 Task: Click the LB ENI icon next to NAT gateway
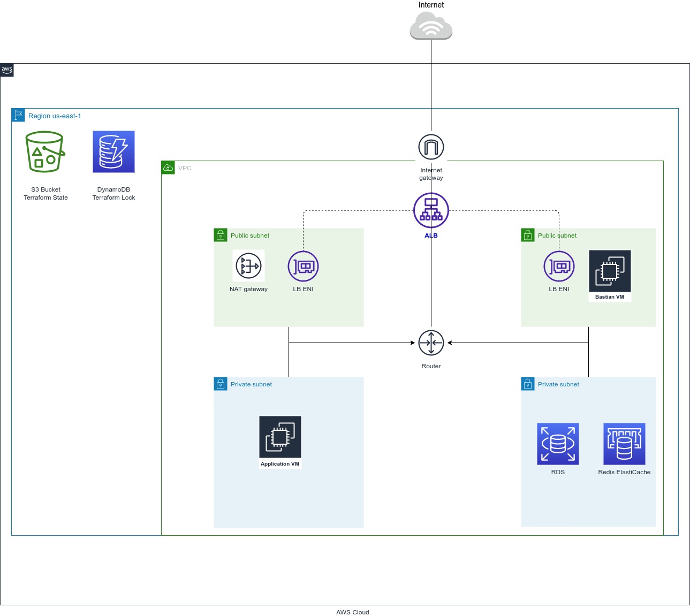pos(303,266)
